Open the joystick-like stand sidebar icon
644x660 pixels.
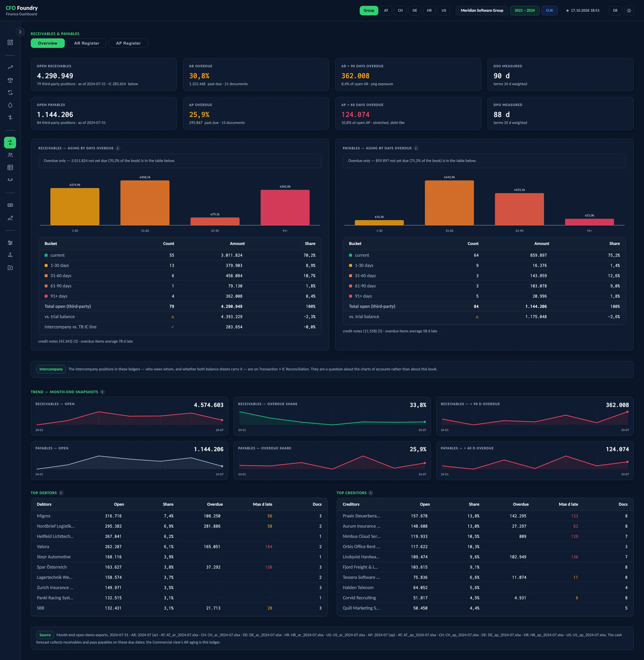tap(10, 255)
